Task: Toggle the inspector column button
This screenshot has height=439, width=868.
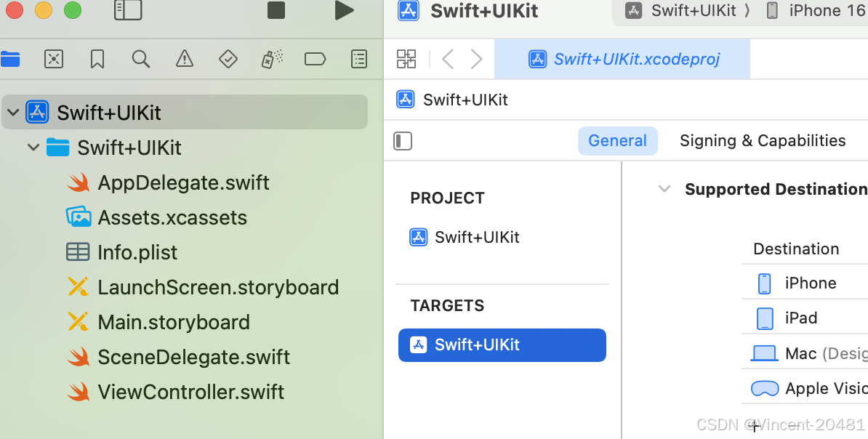Action: tap(403, 141)
